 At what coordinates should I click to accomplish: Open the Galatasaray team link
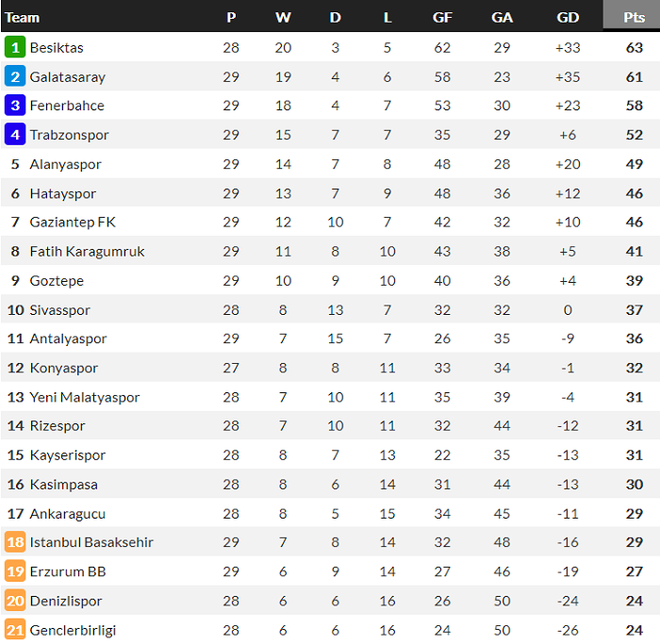click(x=67, y=76)
